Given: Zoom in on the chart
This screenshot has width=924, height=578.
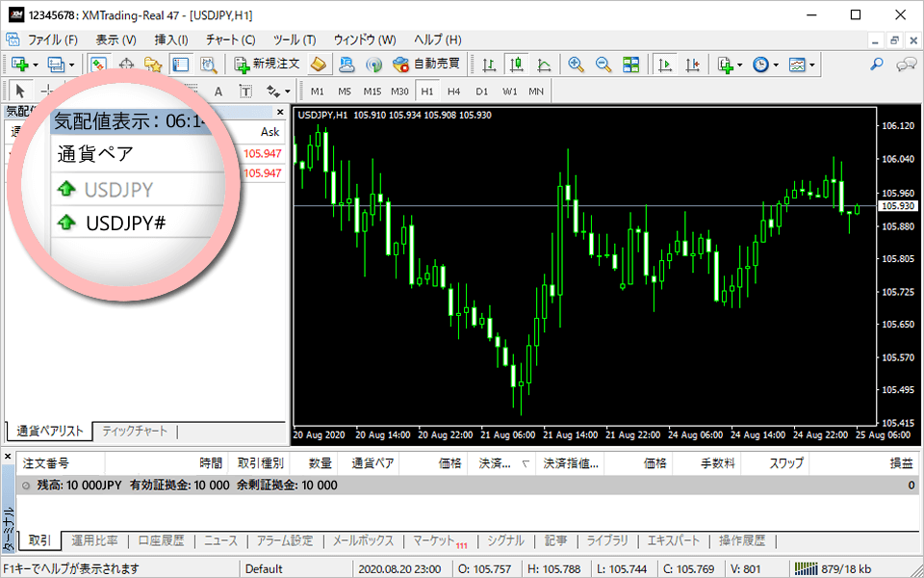Looking at the screenshot, I should tap(576, 65).
